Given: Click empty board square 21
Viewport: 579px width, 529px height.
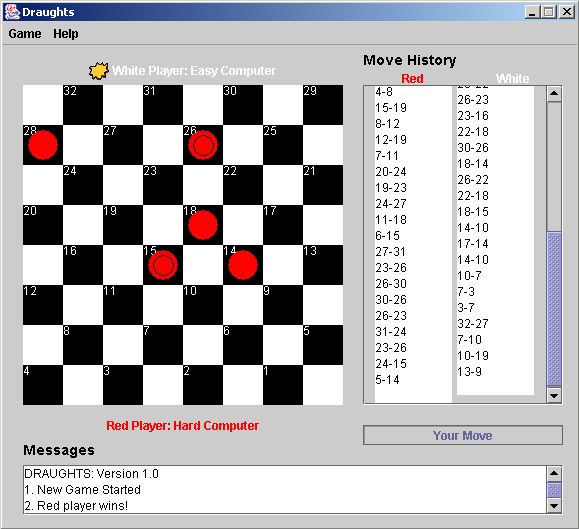Looking at the screenshot, I should coord(323,185).
